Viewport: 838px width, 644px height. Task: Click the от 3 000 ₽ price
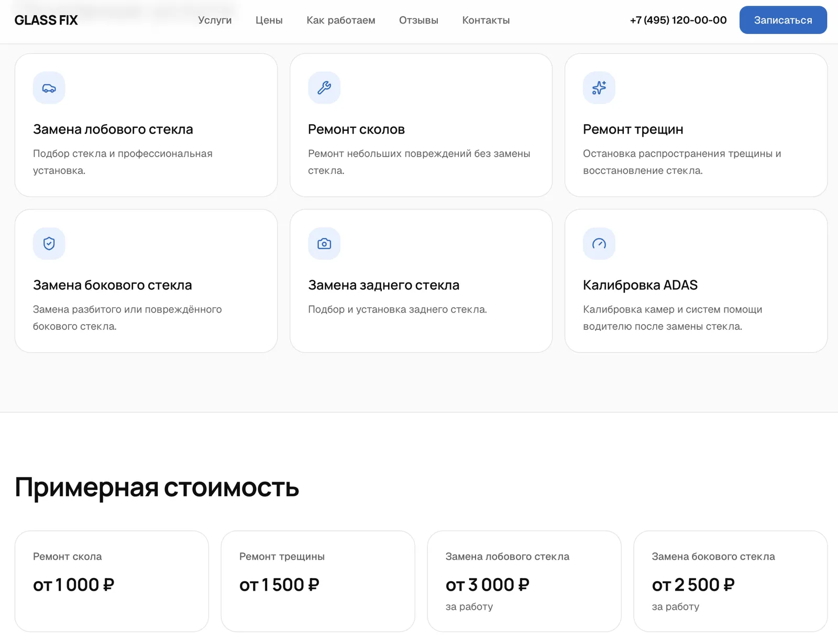point(488,585)
